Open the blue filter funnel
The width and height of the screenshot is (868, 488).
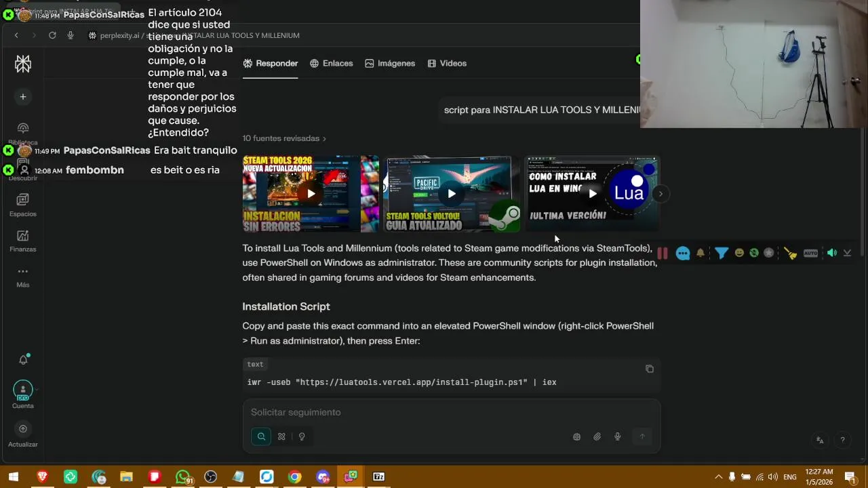click(722, 253)
